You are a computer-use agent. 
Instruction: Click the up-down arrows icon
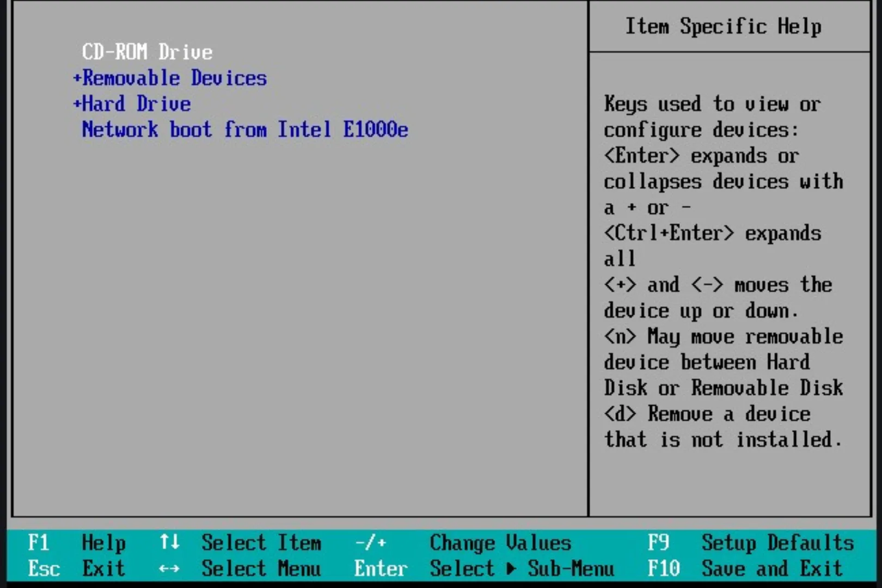(169, 542)
